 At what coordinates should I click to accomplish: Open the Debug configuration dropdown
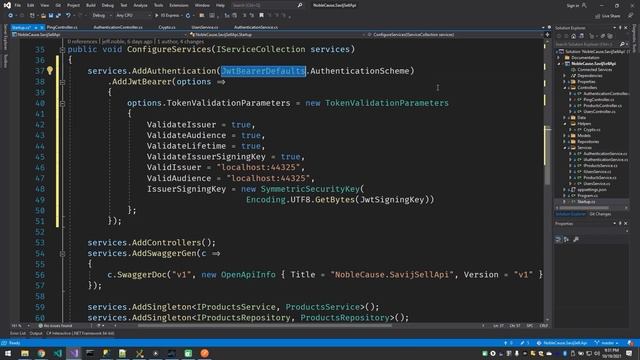pos(101,16)
